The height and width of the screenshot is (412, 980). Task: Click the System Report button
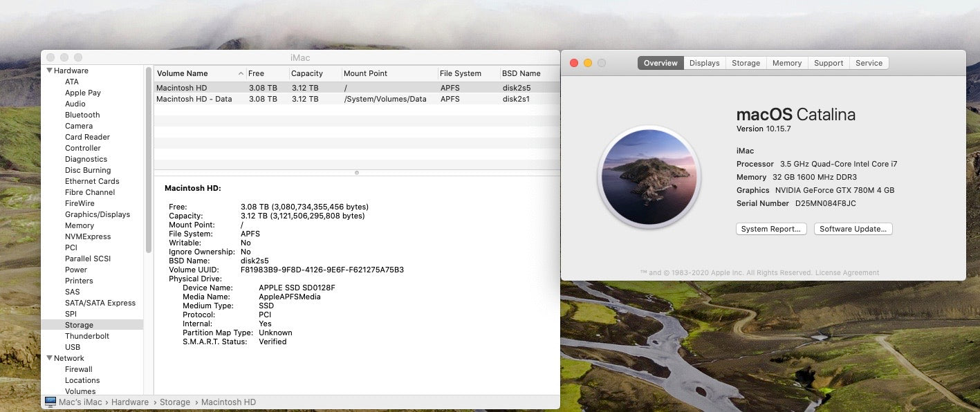(770, 229)
